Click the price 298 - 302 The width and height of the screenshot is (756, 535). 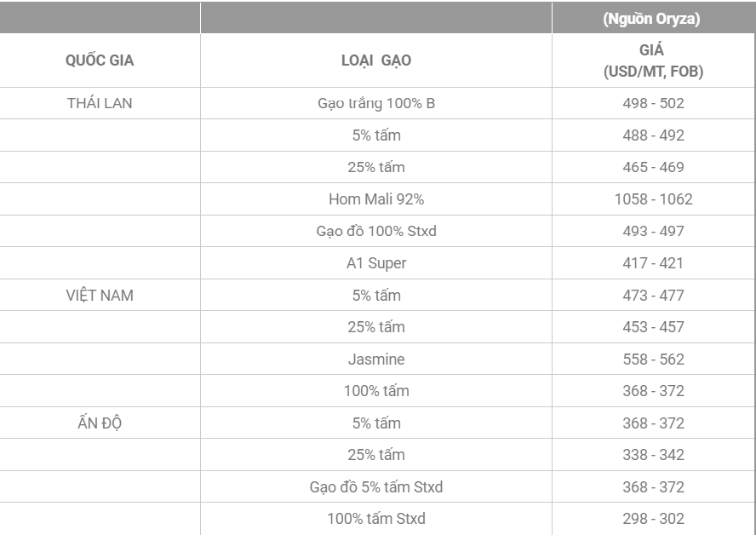(x=653, y=519)
